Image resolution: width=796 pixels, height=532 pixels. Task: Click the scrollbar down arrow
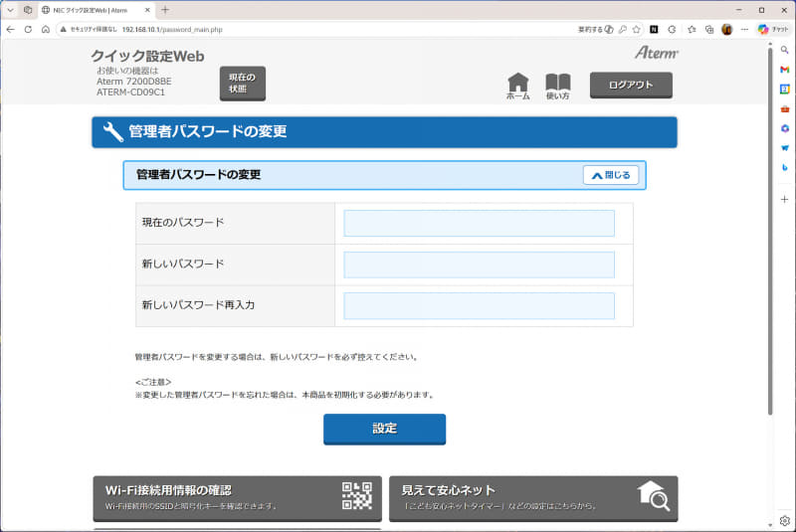(770, 525)
